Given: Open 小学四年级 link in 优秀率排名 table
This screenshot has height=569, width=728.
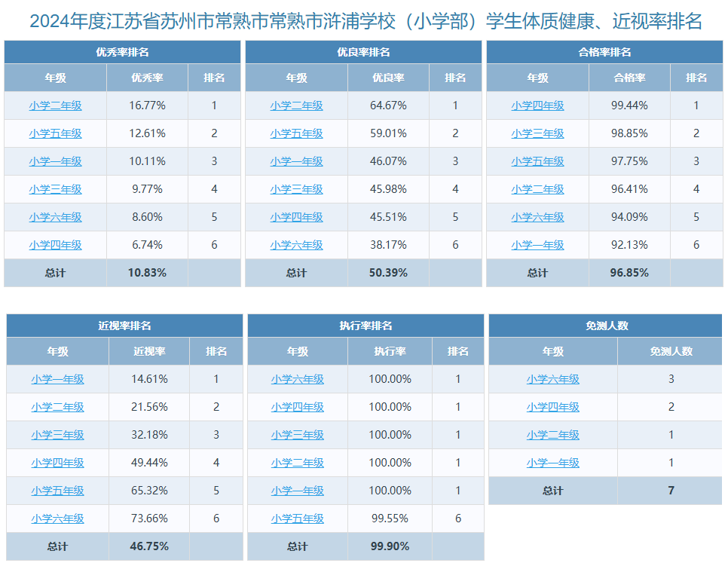Looking at the screenshot, I should pyautogui.click(x=55, y=245).
